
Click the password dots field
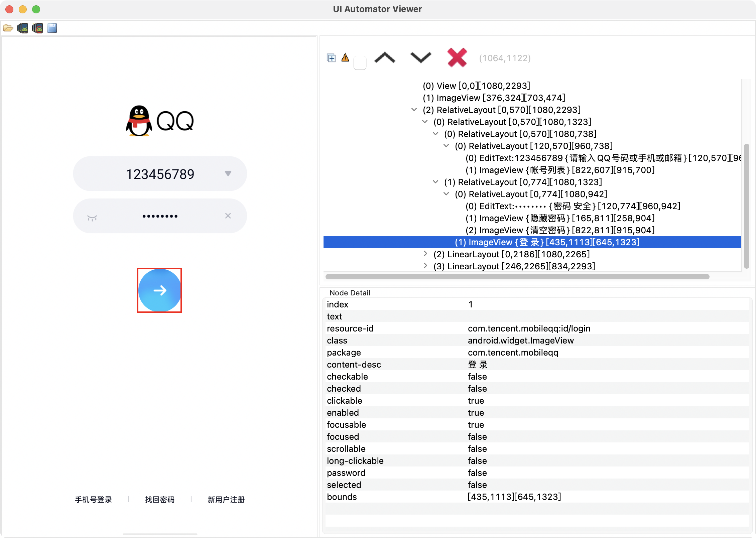160,216
